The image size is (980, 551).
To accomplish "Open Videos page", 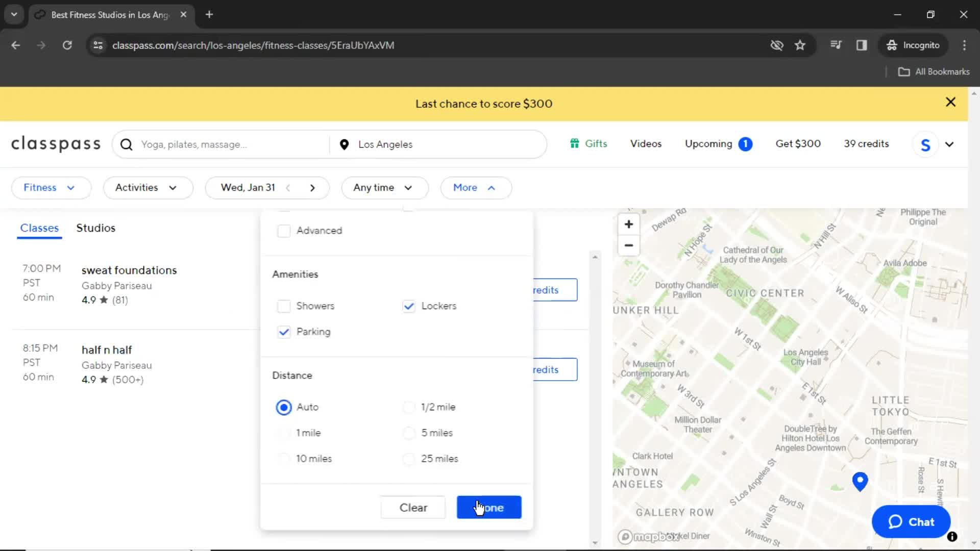I will (x=646, y=144).
